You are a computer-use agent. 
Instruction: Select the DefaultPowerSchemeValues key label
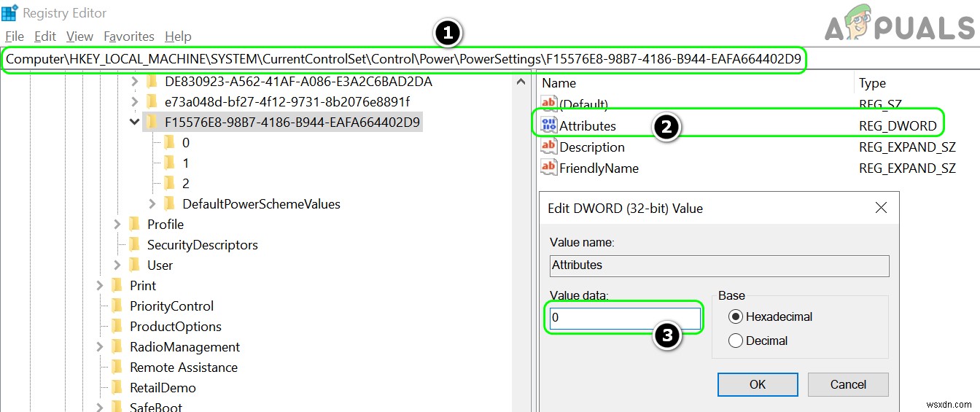tap(261, 203)
